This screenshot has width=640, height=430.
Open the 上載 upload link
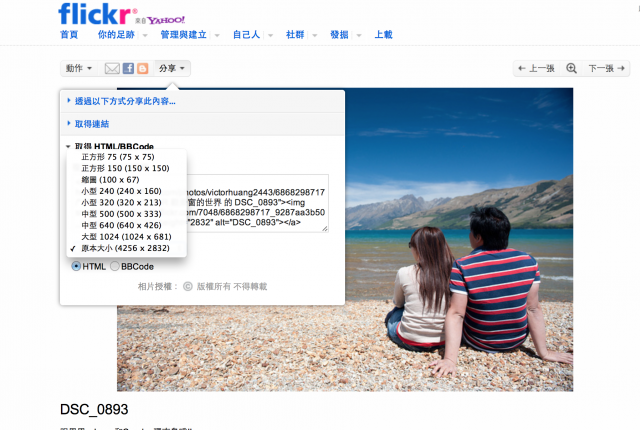pyautogui.click(x=384, y=35)
